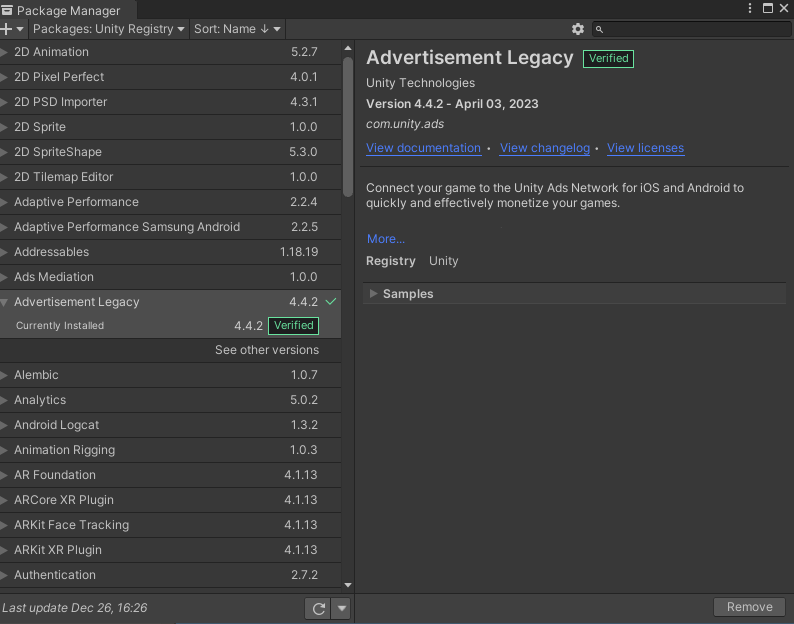
Task: Collapse the Advertisement Legacy row arrow
Action: (x=4, y=302)
